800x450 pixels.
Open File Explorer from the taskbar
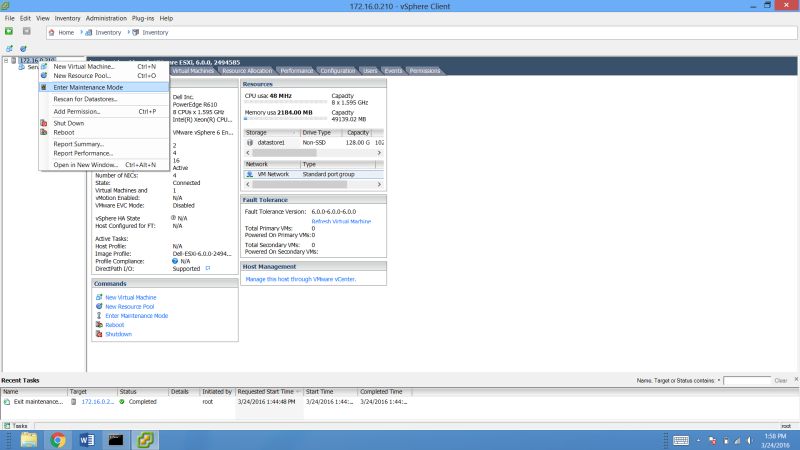coord(29,440)
